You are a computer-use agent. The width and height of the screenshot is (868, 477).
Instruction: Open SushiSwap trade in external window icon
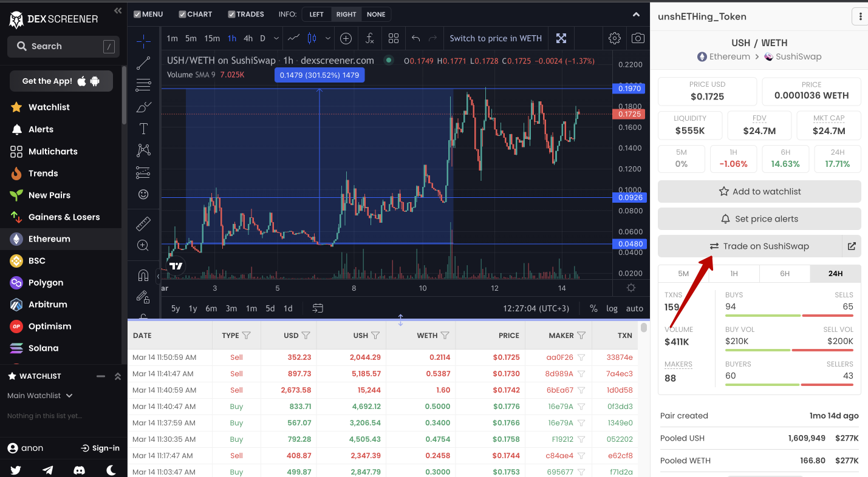coord(852,246)
